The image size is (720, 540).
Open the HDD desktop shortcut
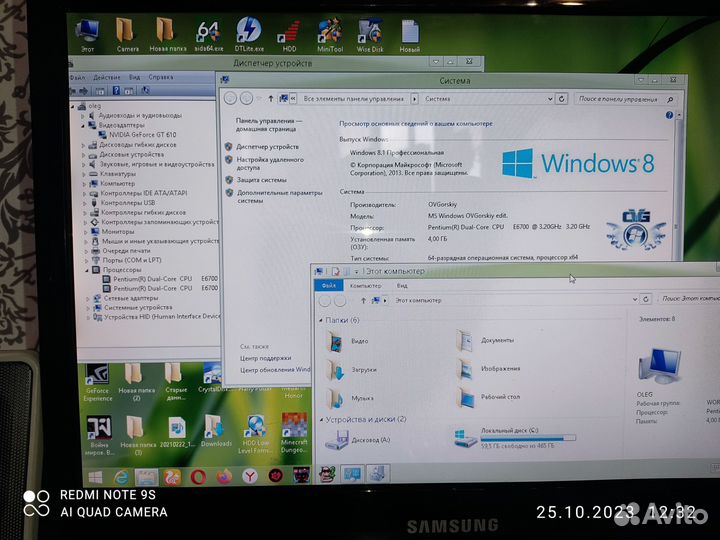click(289, 36)
